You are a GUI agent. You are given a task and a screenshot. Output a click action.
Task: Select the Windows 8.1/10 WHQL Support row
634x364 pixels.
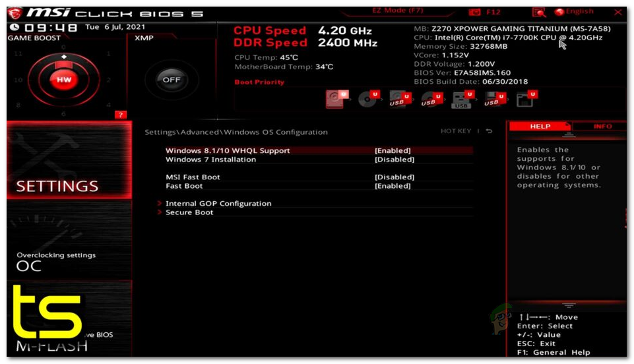(x=319, y=151)
